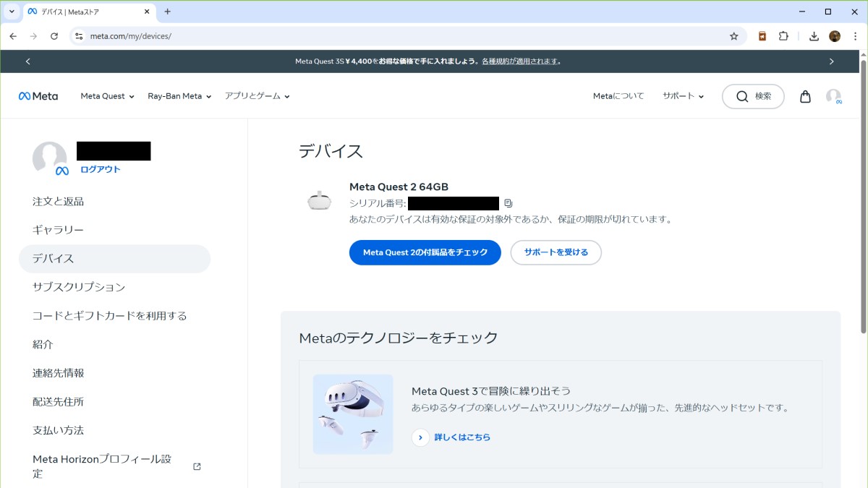Screen dimensions: 868x488
Task: Select デバイス in sidebar
Action: (114, 258)
